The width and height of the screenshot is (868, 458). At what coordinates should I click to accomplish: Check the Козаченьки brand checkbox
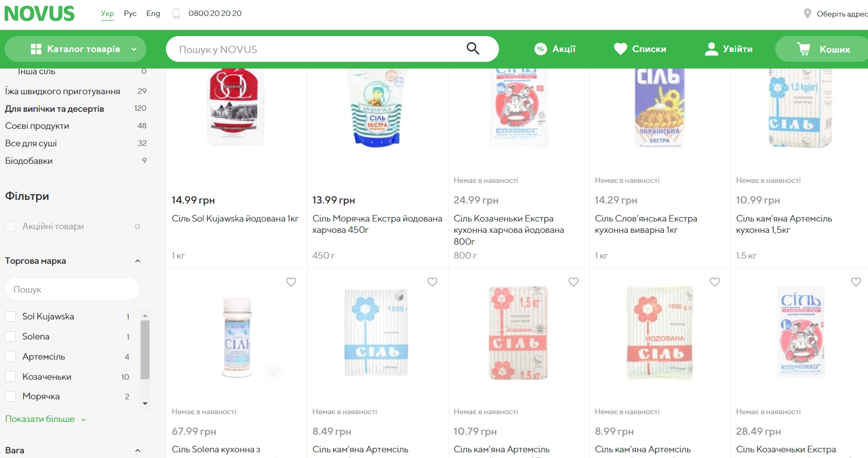point(10,377)
